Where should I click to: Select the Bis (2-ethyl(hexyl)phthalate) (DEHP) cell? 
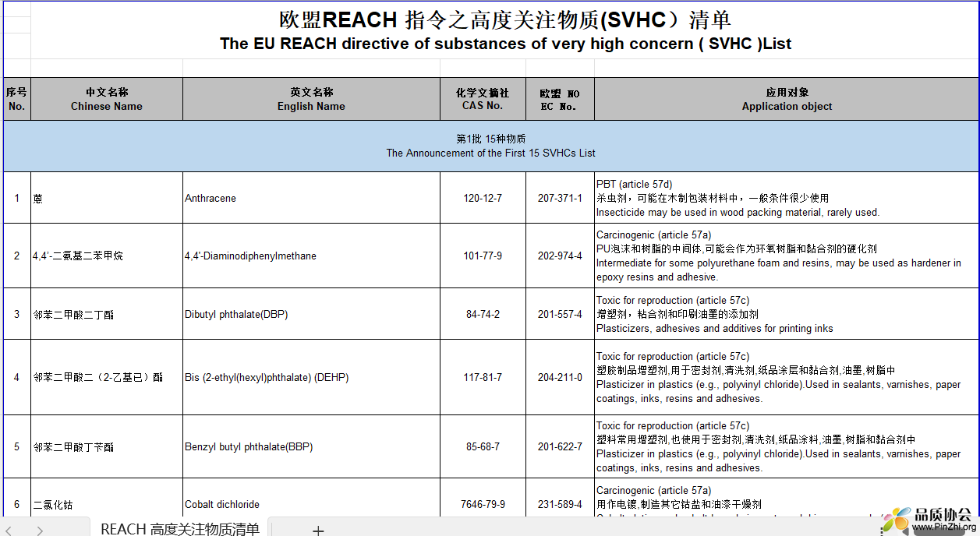311,377
